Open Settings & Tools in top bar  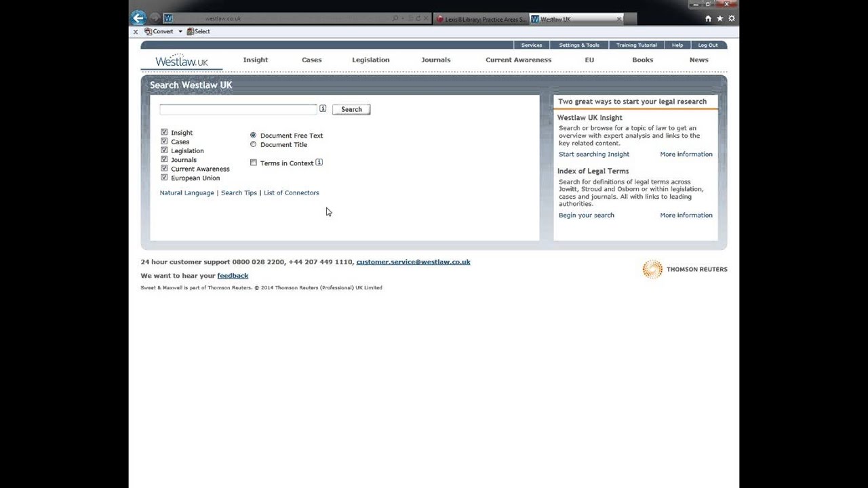(x=579, y=45)
